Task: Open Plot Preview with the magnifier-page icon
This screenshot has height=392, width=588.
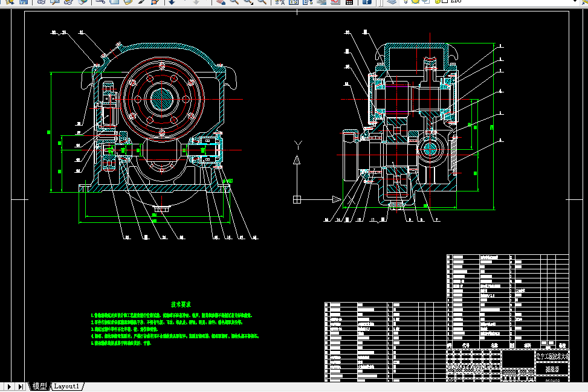Action: [x=55, y=1]
